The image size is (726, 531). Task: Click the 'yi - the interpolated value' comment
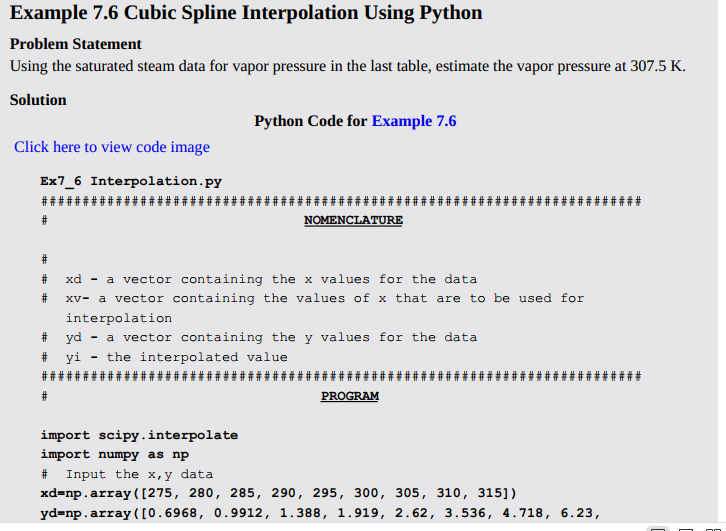point(164,357)
